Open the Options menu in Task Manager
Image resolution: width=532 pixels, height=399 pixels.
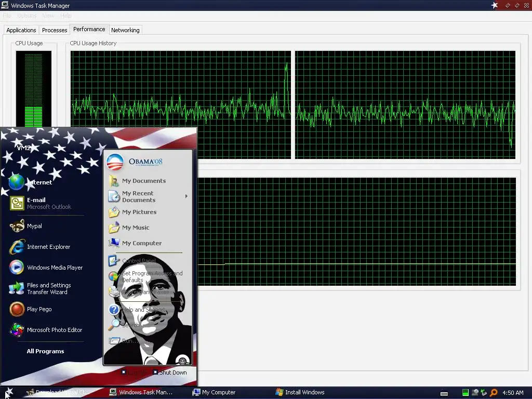pyautogui.click(x=27, y=16)
